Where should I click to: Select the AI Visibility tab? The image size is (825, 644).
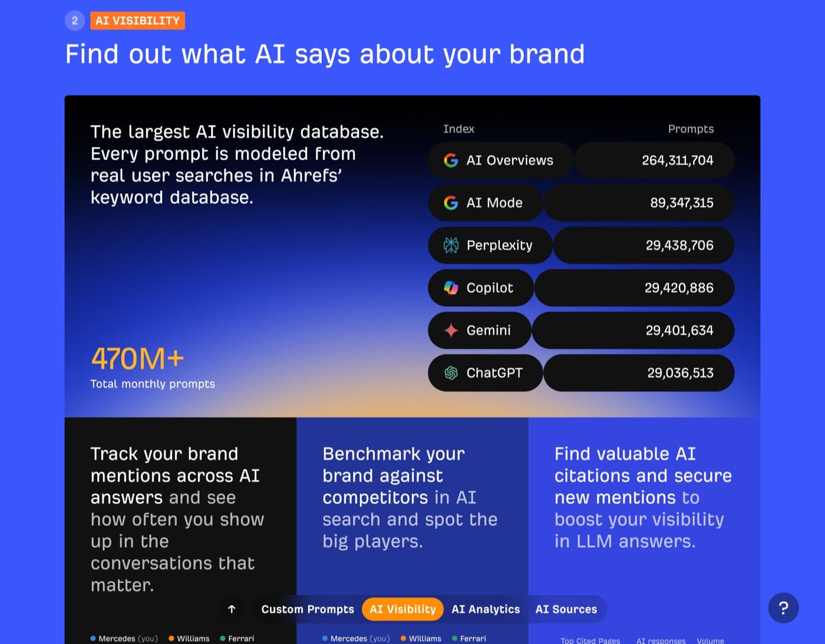tap(402, 609)
